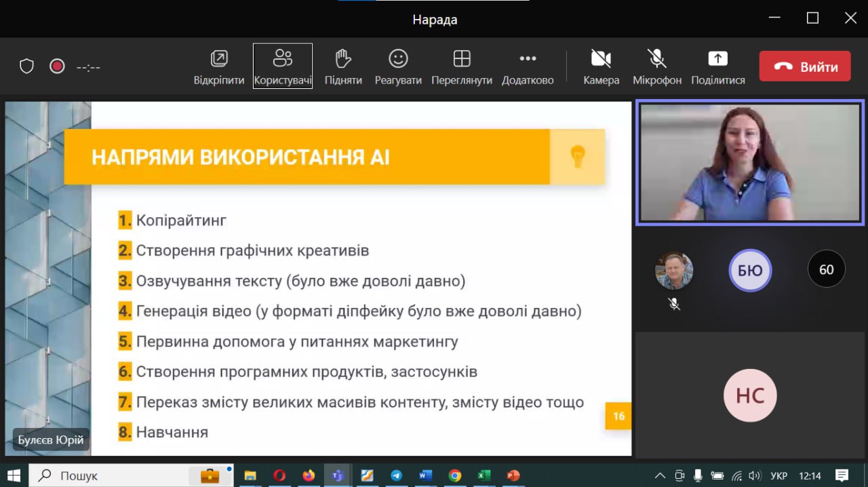Switch keyboard language from УКР

pyautogui.click(x=779, y=475)
